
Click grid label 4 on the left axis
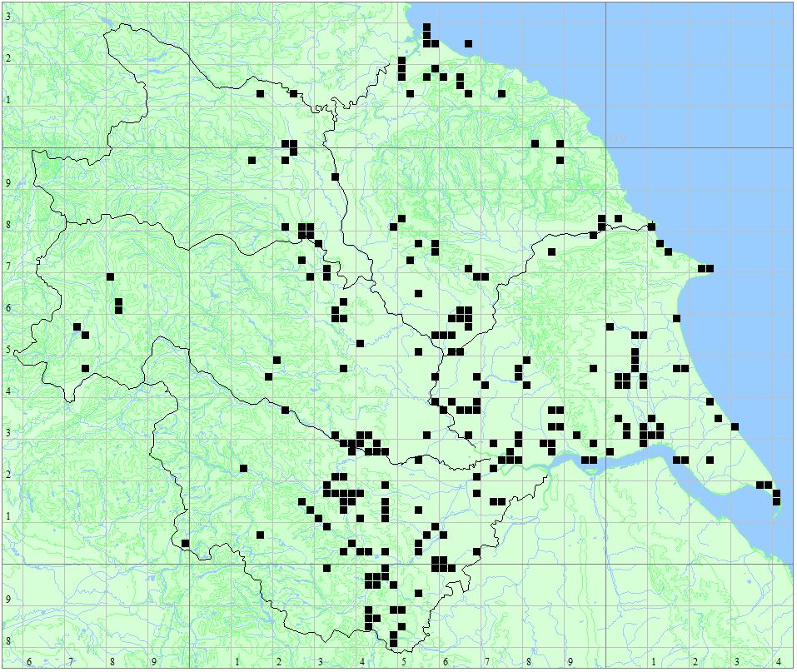pyautogui.click(x=8, y=391)
